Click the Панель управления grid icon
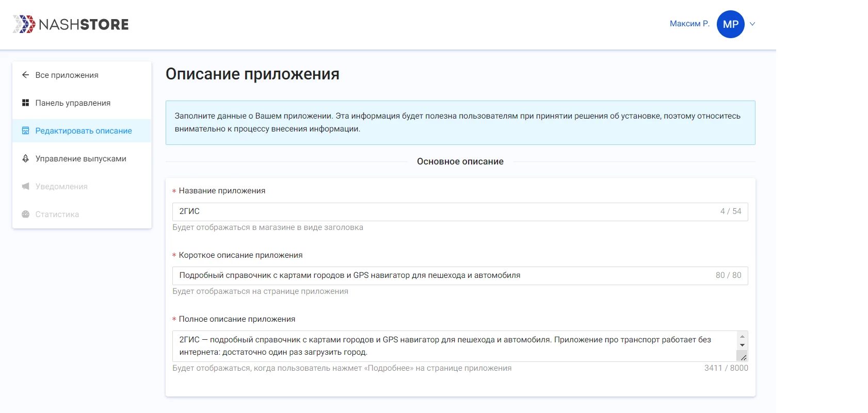The image size is (868, 413). coord(25,103)
